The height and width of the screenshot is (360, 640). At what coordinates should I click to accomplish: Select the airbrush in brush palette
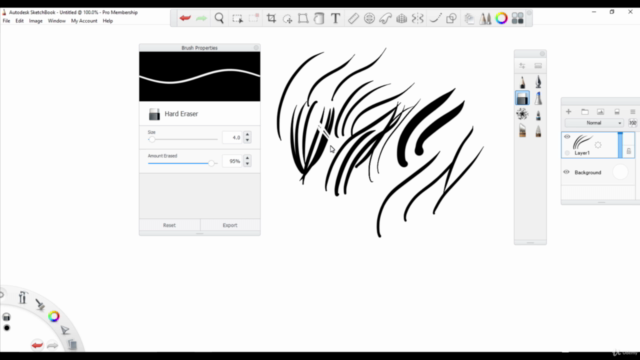tap(538, 82)
